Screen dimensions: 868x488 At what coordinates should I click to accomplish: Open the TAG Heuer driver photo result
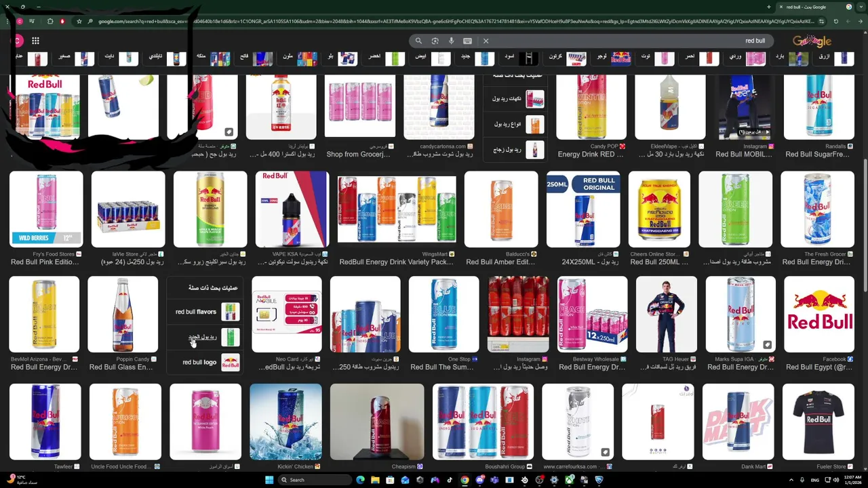667,314
